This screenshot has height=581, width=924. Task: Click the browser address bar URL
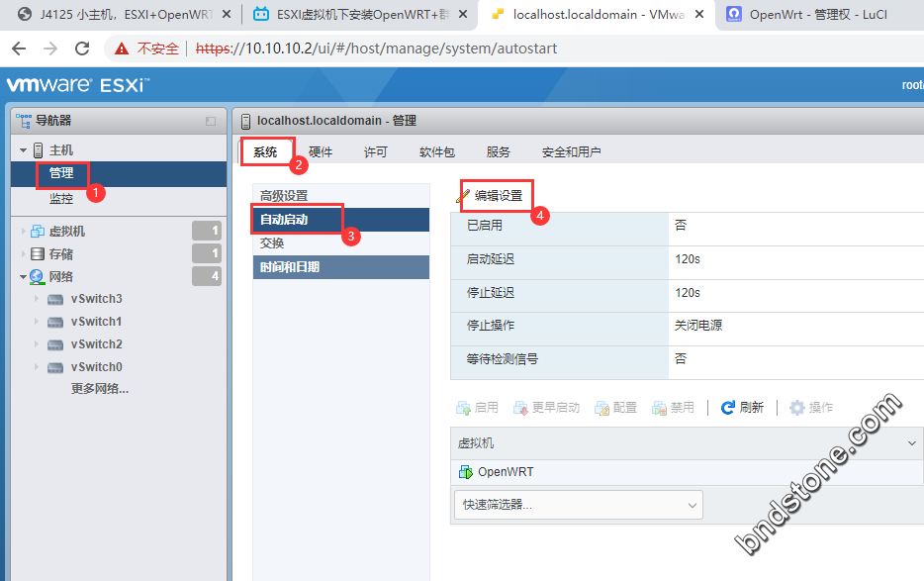click(x=376, y=48)
